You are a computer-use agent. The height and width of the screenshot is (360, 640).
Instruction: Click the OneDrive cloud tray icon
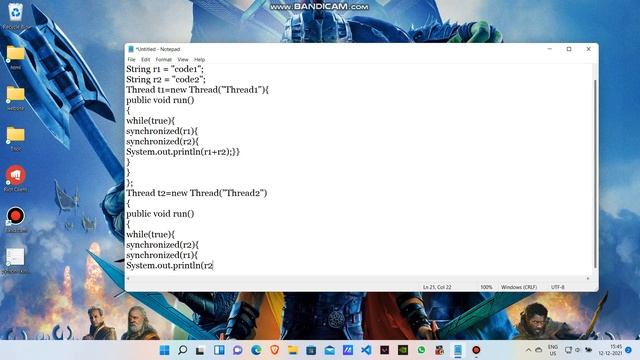539,350
